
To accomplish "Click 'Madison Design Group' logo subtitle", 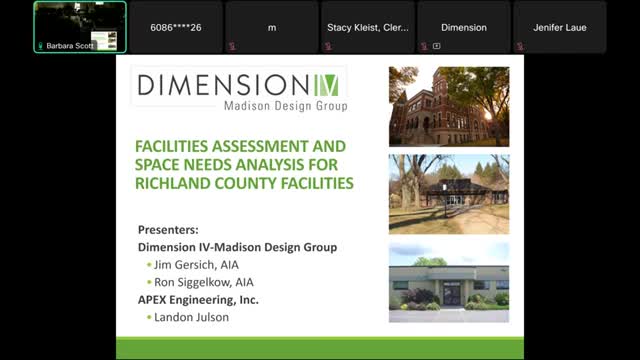I will (x=286, y=106).
